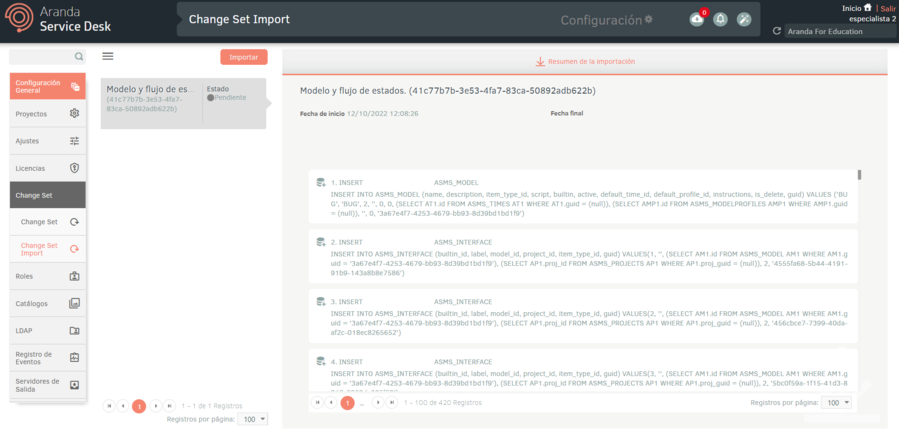Go to first page in left list pager
This screenshot has width=899, height=430.
click(x=108, y=406)
